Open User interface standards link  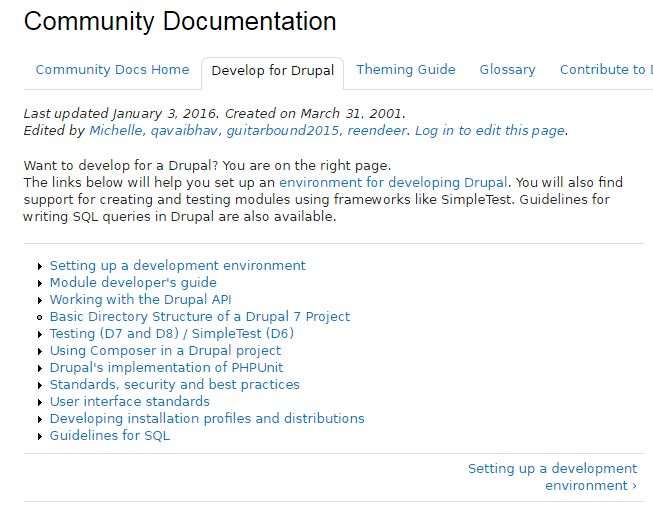point(130,402)
